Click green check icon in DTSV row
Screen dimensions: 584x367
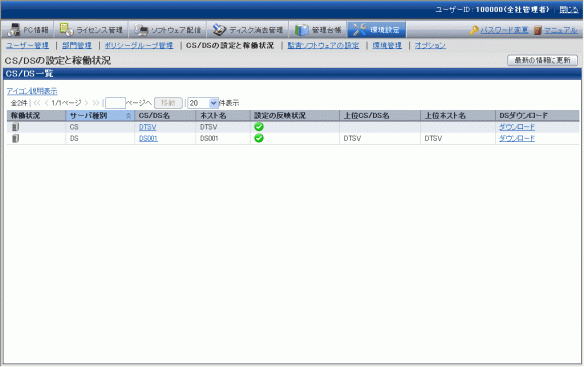coord(259,127)
